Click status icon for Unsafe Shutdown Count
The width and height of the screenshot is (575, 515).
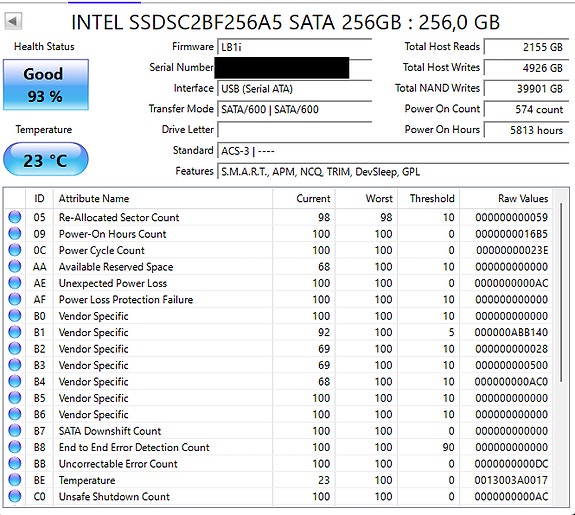[15, 496]
